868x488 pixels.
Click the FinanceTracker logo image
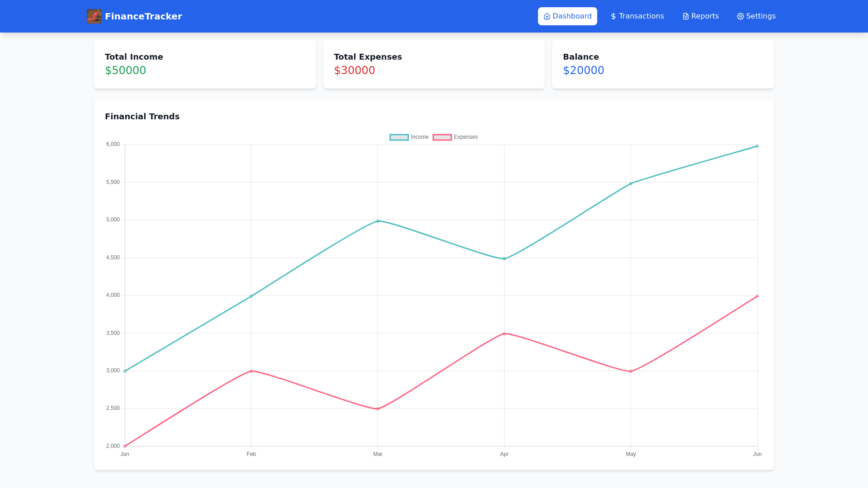(94, 16)
